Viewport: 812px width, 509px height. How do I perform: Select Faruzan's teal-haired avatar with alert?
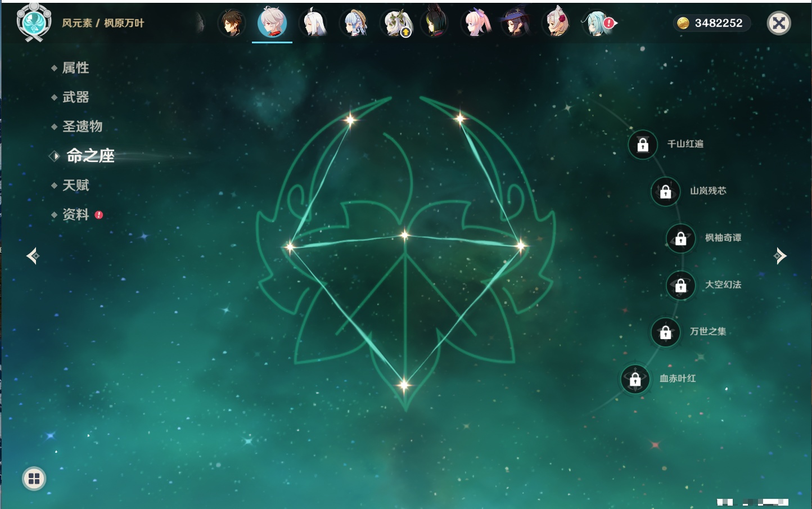597,23
